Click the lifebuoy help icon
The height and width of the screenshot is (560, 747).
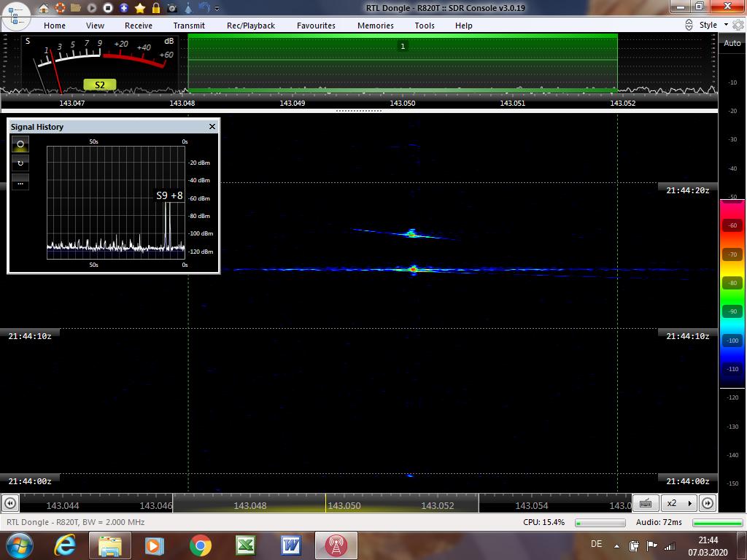pos(60,7)
